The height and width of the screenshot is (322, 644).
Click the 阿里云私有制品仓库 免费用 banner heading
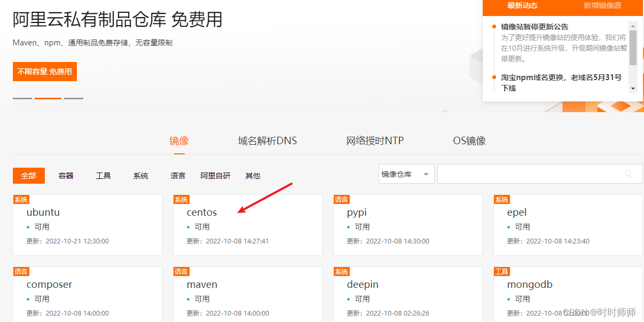tap(117, 20)
